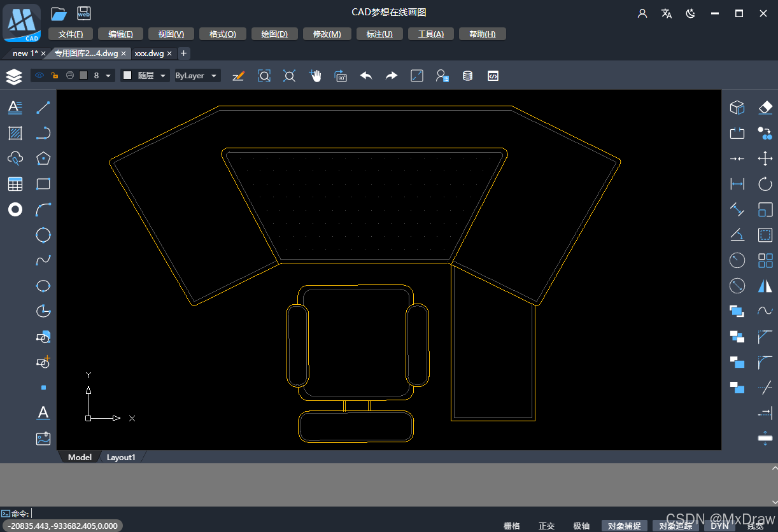Viewport: 778px width, 532px height.
Task: Open the 视图(V) menu
Action: click(171, 34)
